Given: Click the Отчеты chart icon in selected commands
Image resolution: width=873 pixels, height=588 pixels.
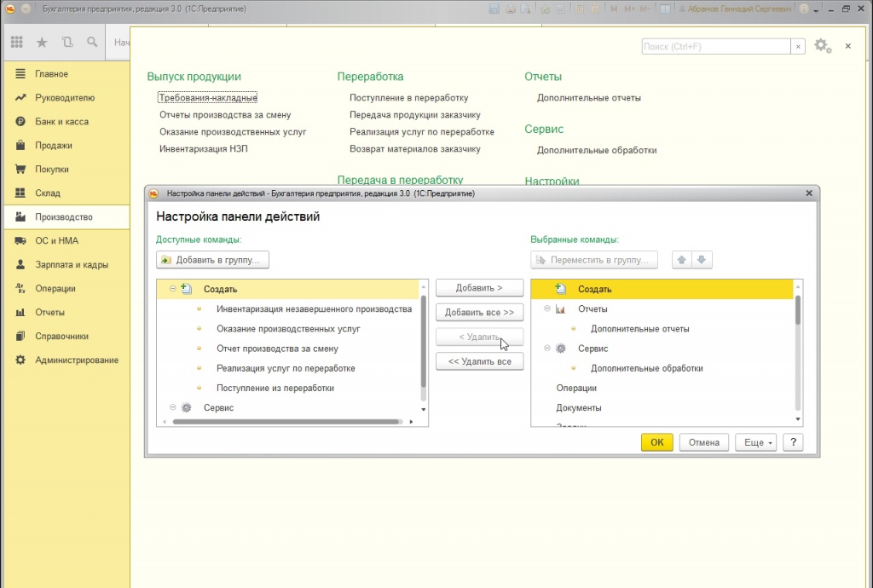Looking at the screenshot, I should pos(561,308).
